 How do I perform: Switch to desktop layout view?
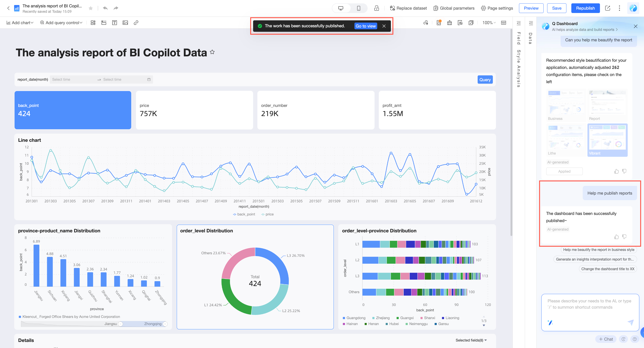coord(341,8)
